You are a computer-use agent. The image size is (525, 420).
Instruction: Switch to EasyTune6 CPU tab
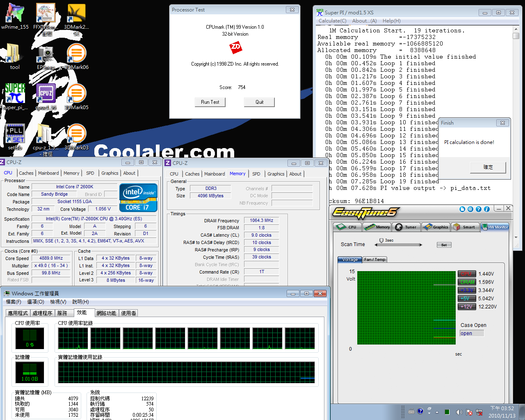(x=347, y=227)
